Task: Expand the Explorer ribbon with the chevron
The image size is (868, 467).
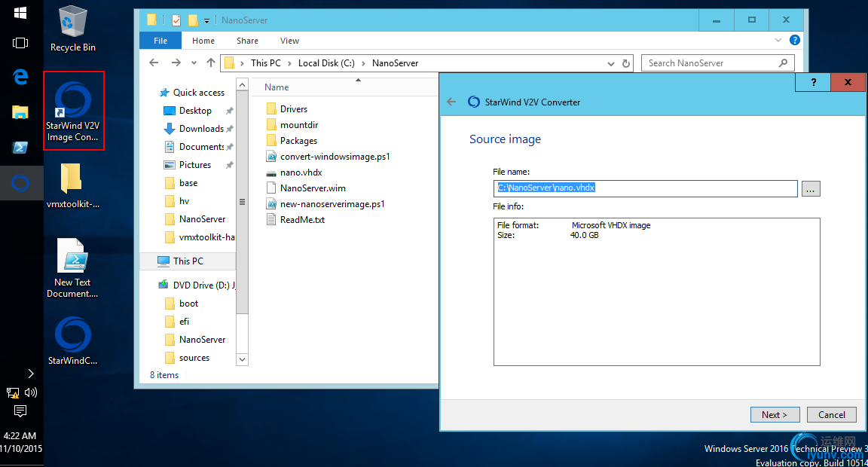Action: tap(779, 41)
